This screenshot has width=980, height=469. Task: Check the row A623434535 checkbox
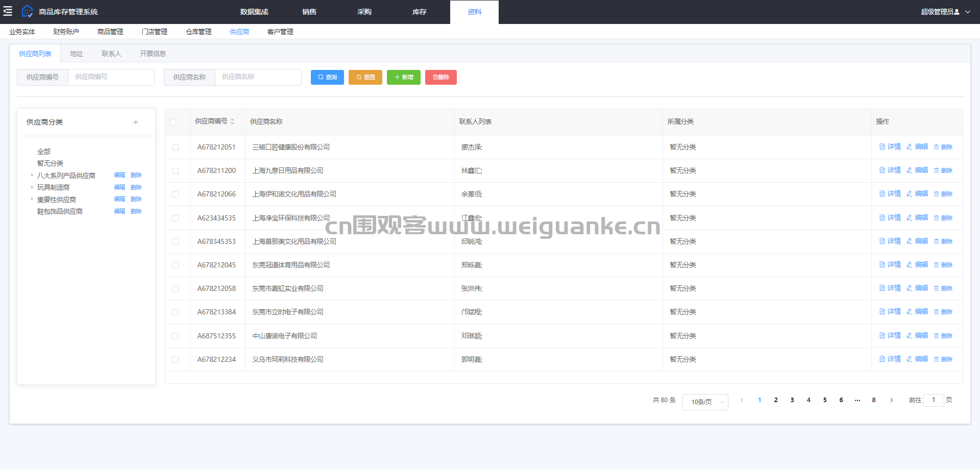[175, 218]
